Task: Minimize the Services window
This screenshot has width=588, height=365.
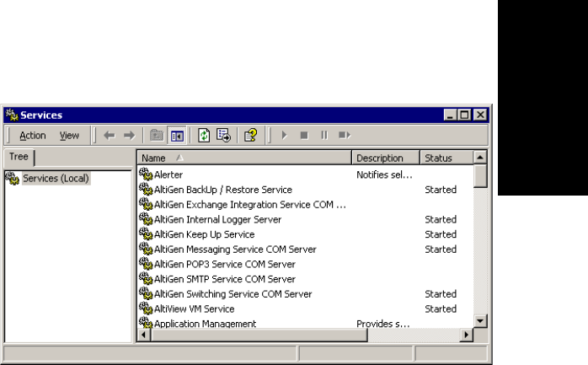Action: click(x=450, y=115)
